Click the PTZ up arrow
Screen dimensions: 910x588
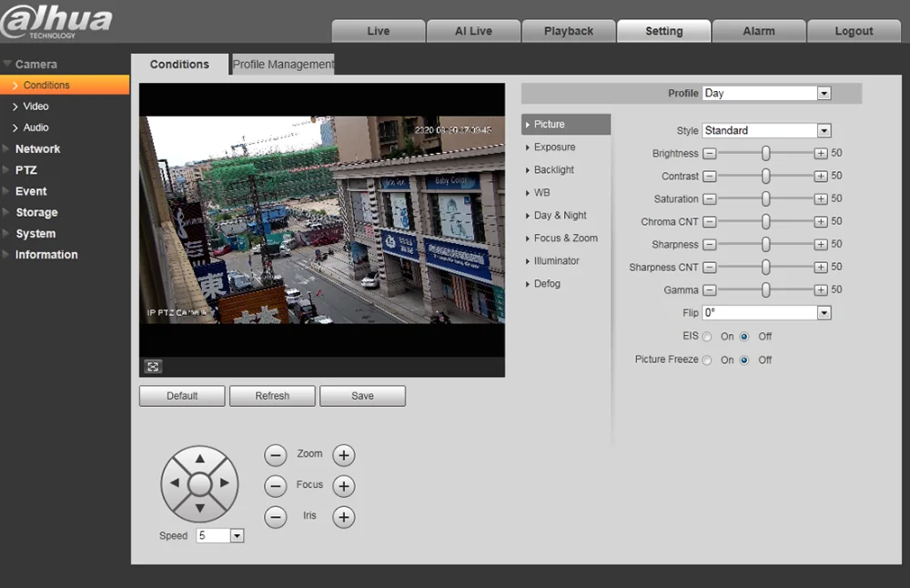pyautogui.click(x=200, y=459)
